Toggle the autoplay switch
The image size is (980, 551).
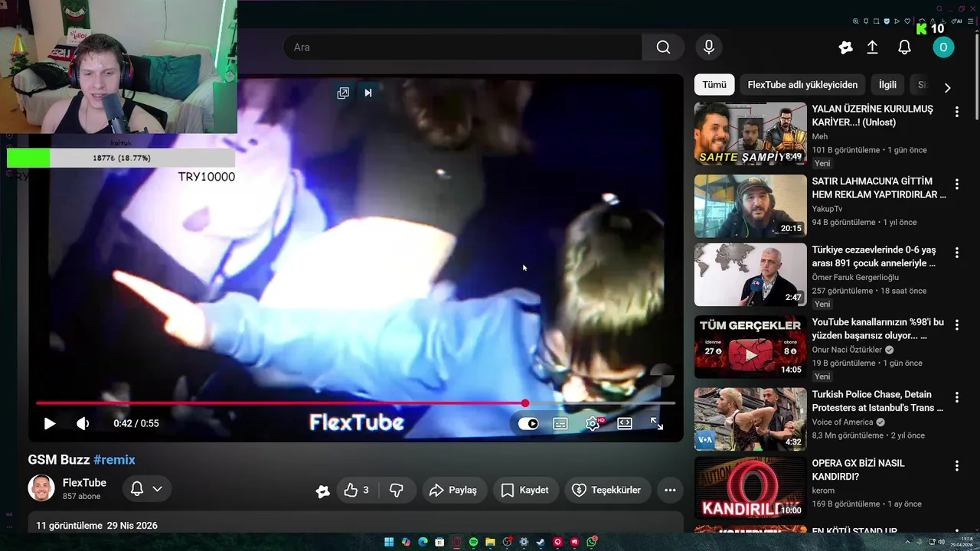click(528, 423)
